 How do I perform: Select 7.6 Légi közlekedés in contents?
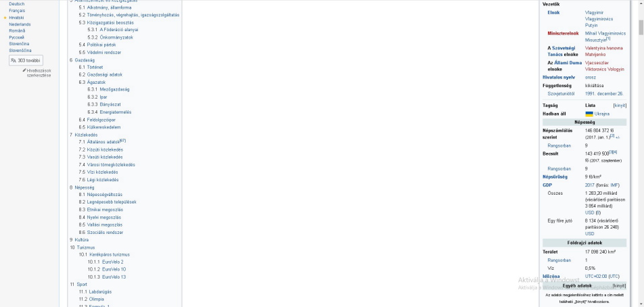point(98,180)
